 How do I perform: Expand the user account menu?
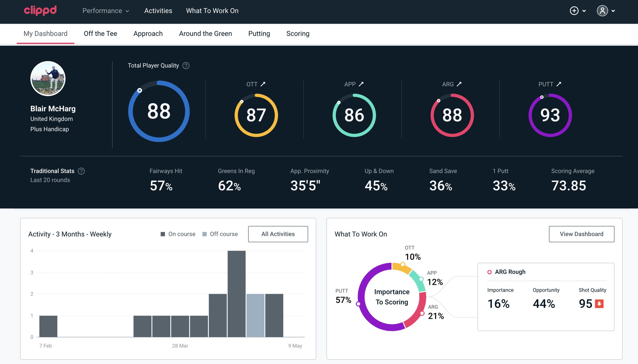click(x=606, y=11)
